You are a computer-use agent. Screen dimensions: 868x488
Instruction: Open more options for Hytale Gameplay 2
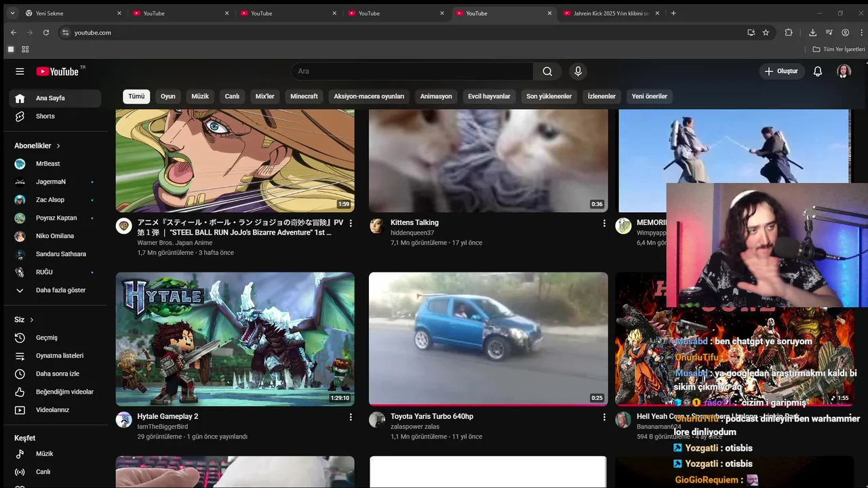pos(351,417)
